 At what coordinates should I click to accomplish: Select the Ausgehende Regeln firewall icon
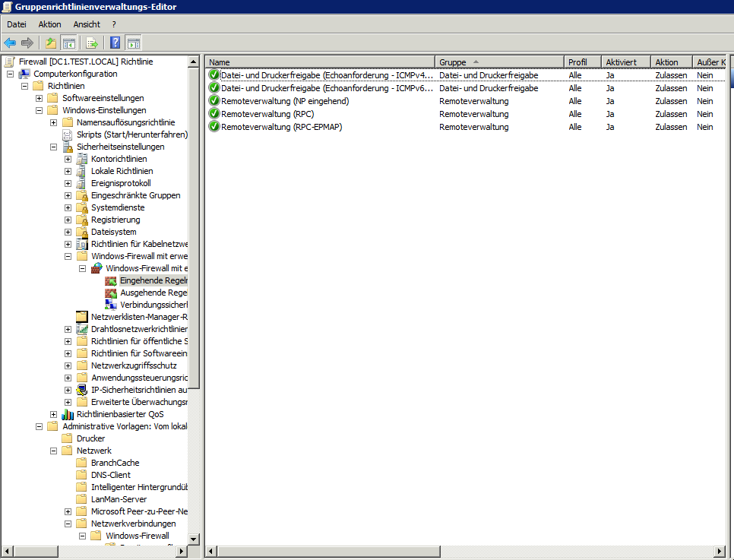coord(111,293)
